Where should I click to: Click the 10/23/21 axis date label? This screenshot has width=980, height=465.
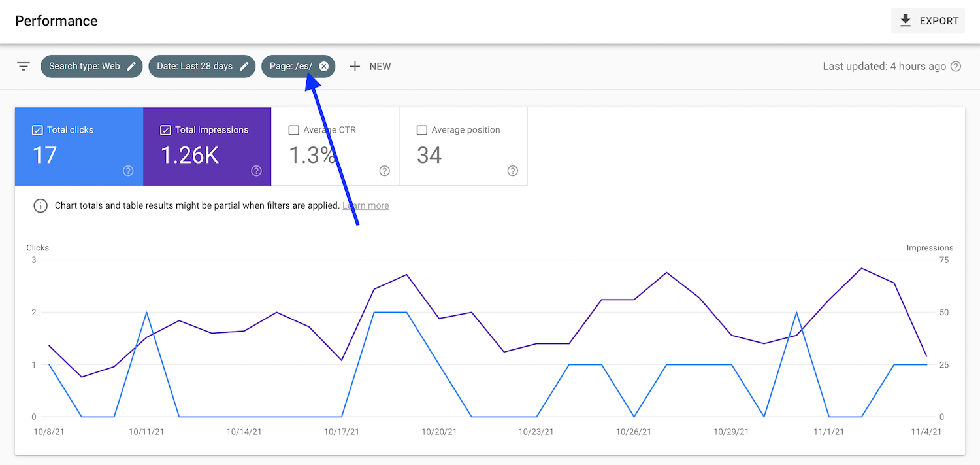coord(536,432)
